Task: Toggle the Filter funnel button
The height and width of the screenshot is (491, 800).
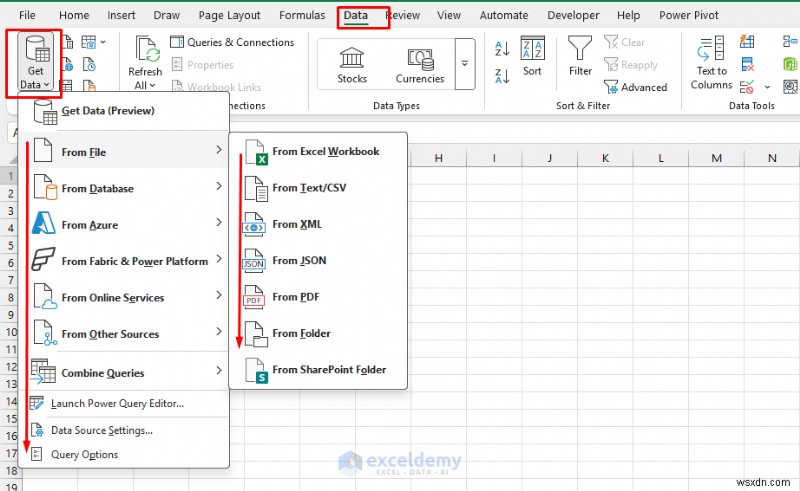Action: [580, 56]
